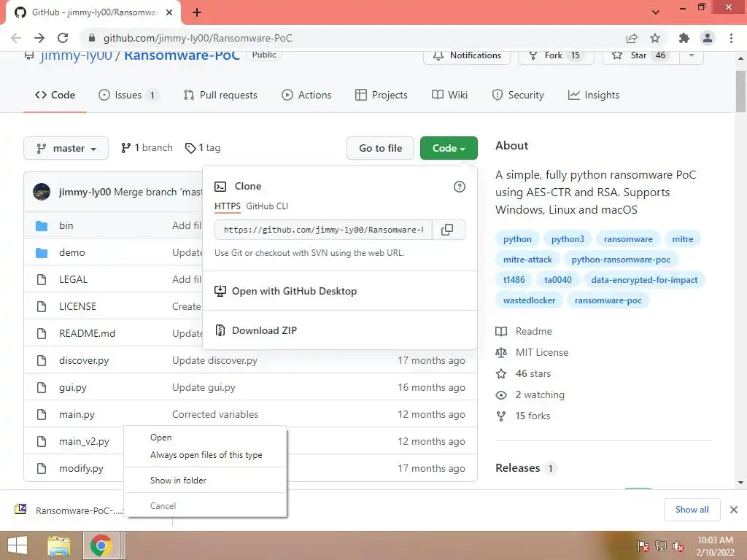Viewport: 747px width, 560px height.
Task: Click jimmy-ly00's avatar in the commit row
Action: tap(42, 192)
